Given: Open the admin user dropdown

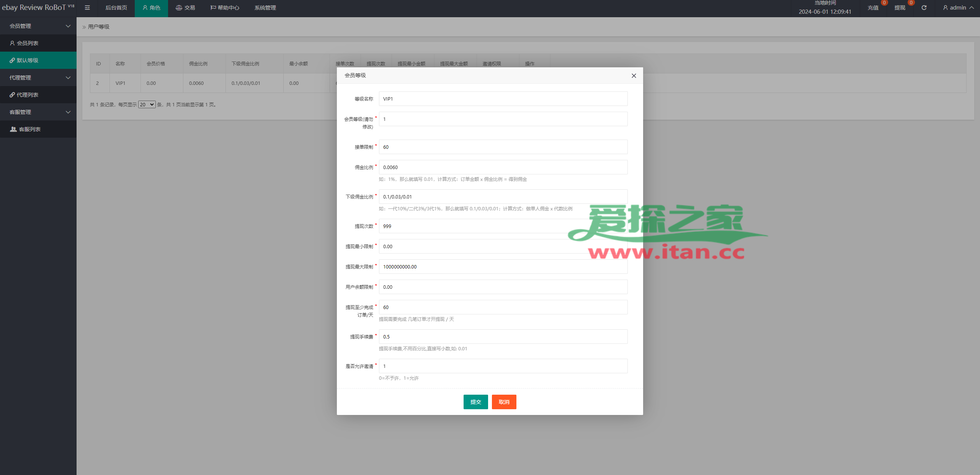Looking at the screenshot, I should pos(958,8).
